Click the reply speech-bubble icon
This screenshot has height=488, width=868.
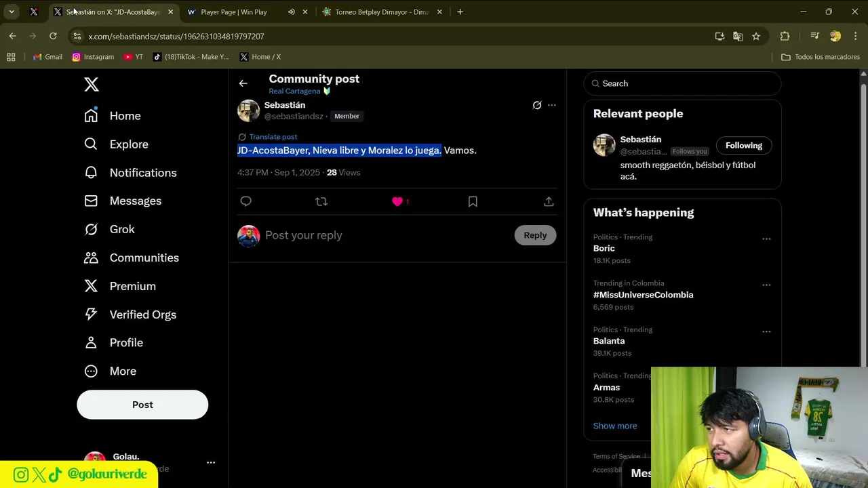(246, 201)
